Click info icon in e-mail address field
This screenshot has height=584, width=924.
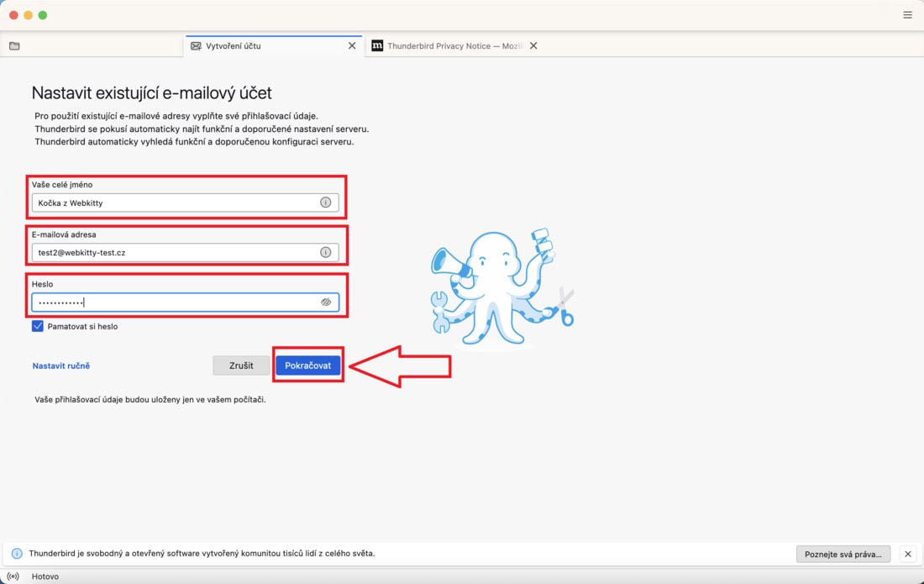click(325, 252)
